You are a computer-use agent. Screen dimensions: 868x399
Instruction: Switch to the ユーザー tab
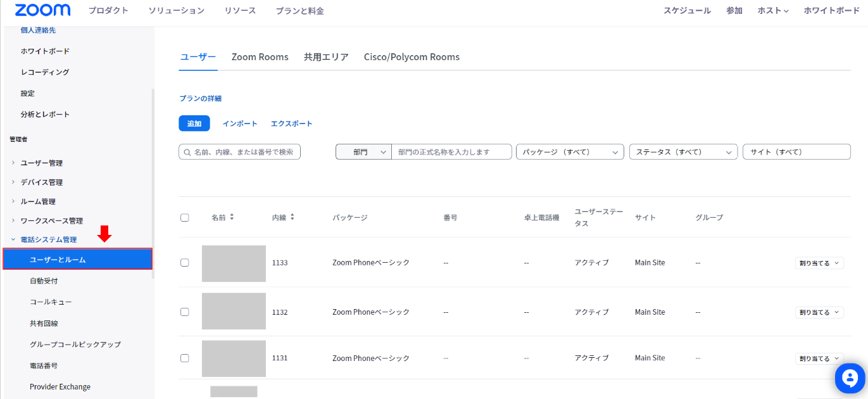pyautogui.click(x=198, y=57)
